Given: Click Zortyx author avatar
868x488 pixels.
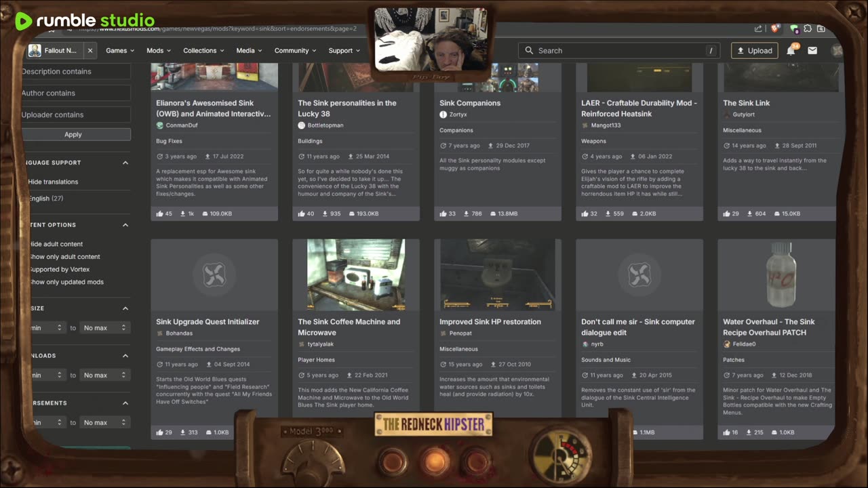Looking at the screenshot, I should point(443,115).
